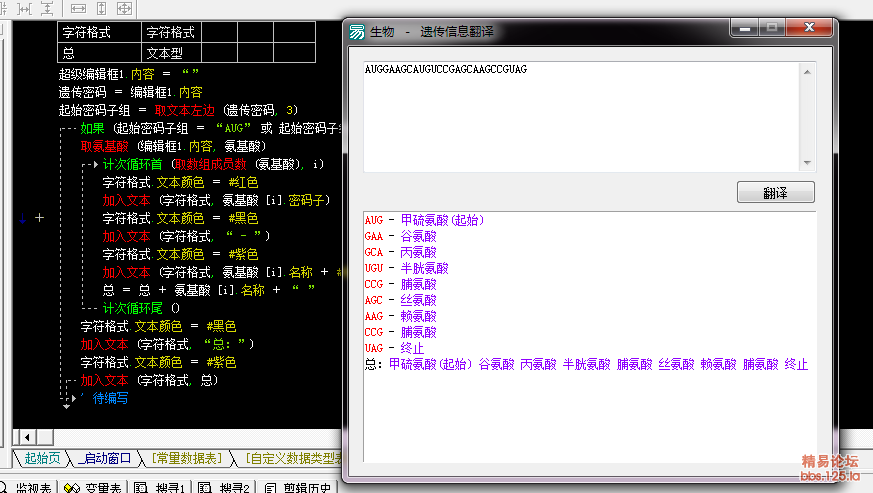The height and width of the screenshot is (493, 873).
Task: Click the same-width alignment toolbar icon
Action: (79, 8)
